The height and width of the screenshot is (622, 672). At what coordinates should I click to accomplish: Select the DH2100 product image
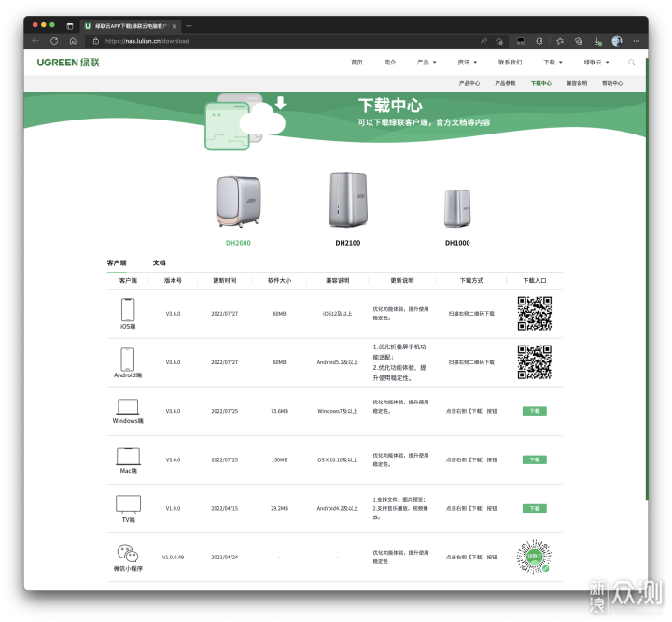coord(348,200)
